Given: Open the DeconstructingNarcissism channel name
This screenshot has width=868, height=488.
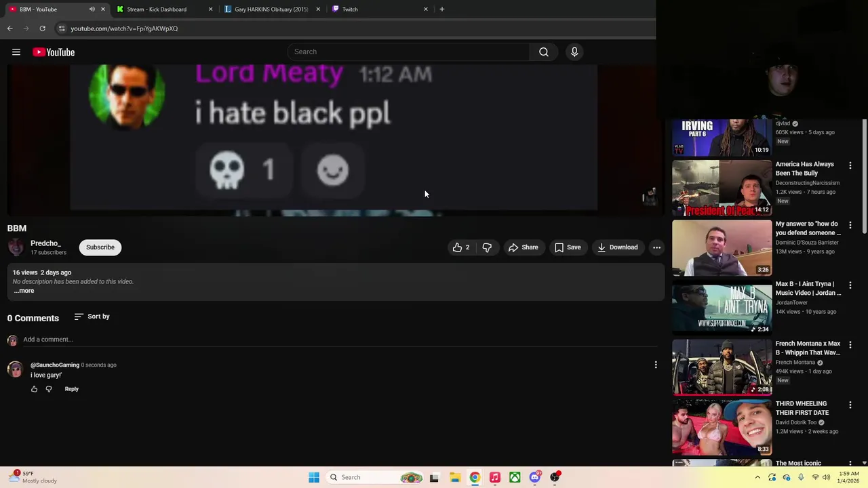Looking at the screenshot, I should click(807, 183).
